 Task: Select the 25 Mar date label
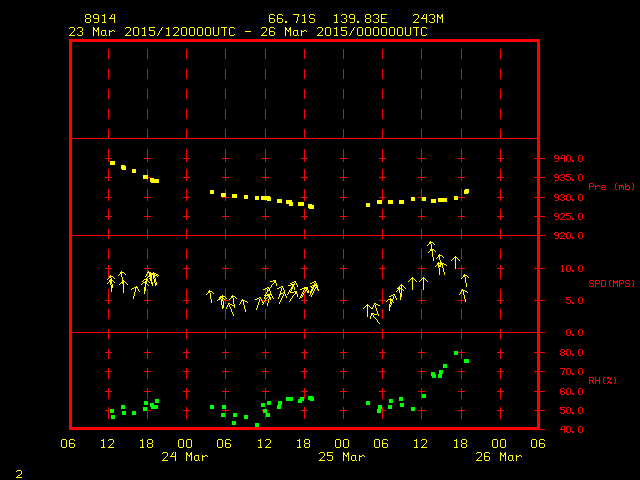341,456
